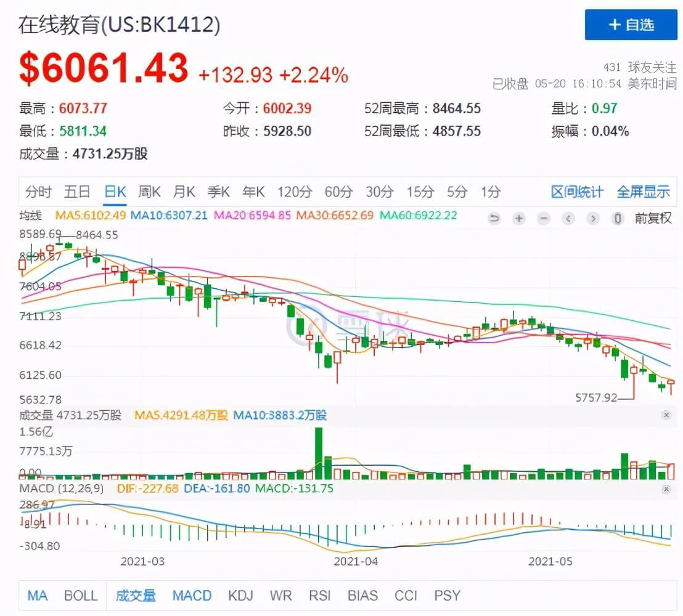Close the 成交量 volume panel
Image resolution: width=683 pixels, height=616 pixels.
coord(666,415)
